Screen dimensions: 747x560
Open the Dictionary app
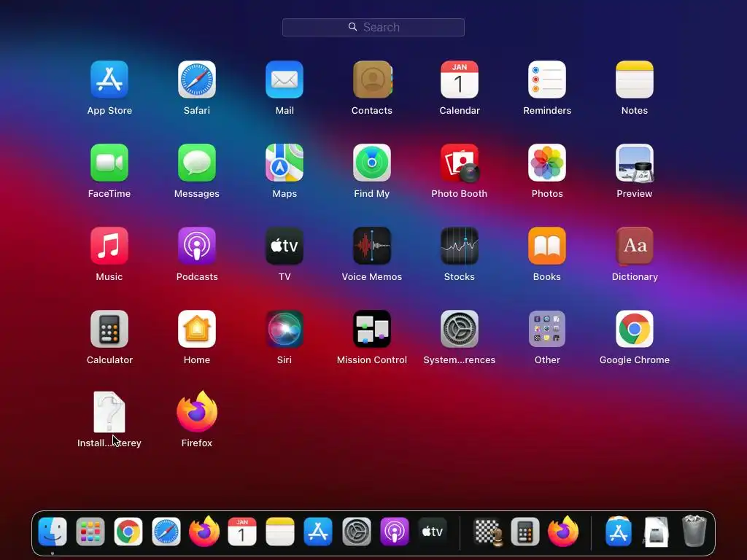pyautogui.click(x=635, y=246)
